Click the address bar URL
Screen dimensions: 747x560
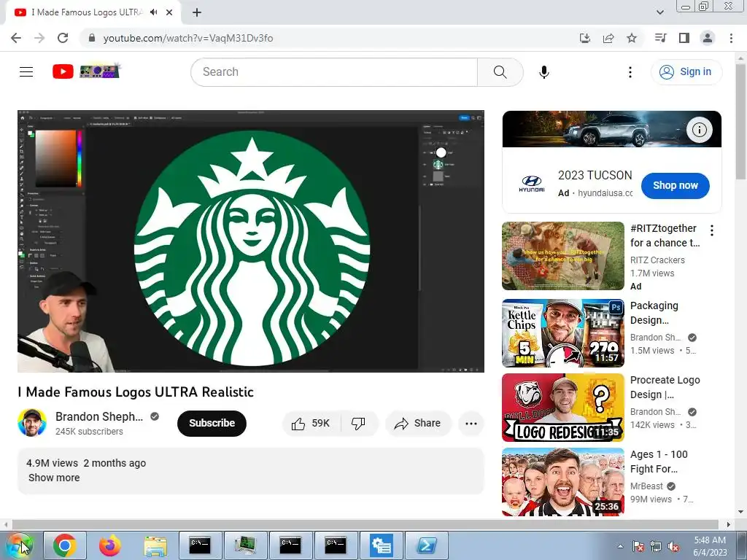(x=188, y=38)
